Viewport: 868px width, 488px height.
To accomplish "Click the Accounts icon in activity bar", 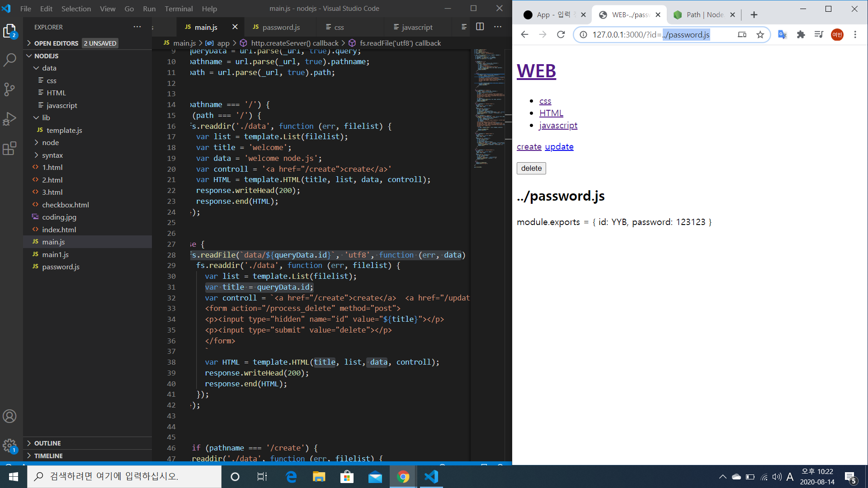I will pyautogui.click(x=9, y=416).
